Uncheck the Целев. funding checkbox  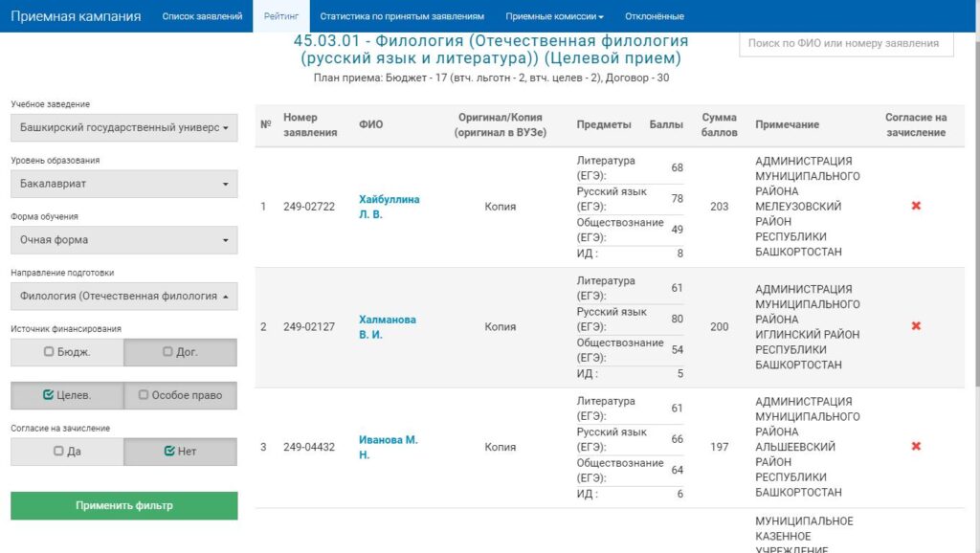point(67,395)
